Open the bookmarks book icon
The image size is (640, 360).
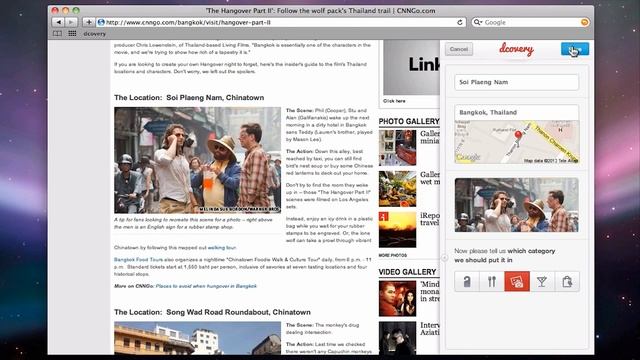coord(58,33)
